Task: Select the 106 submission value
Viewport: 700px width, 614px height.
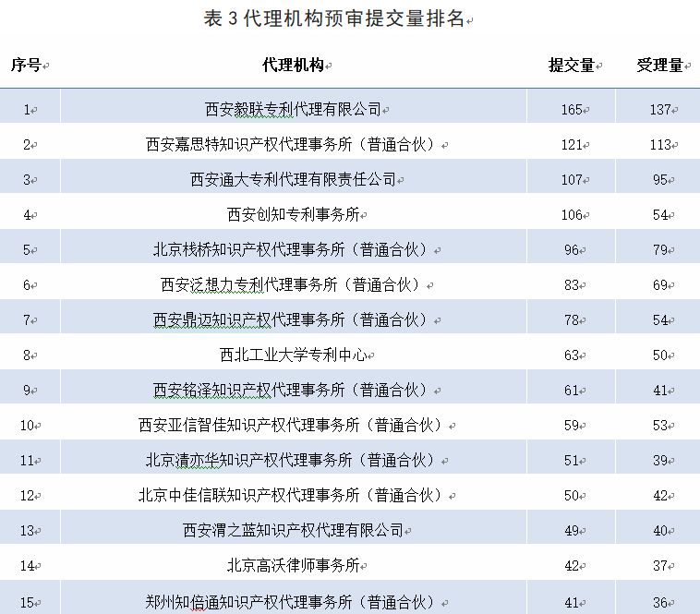Action: [x=572, y=214]
